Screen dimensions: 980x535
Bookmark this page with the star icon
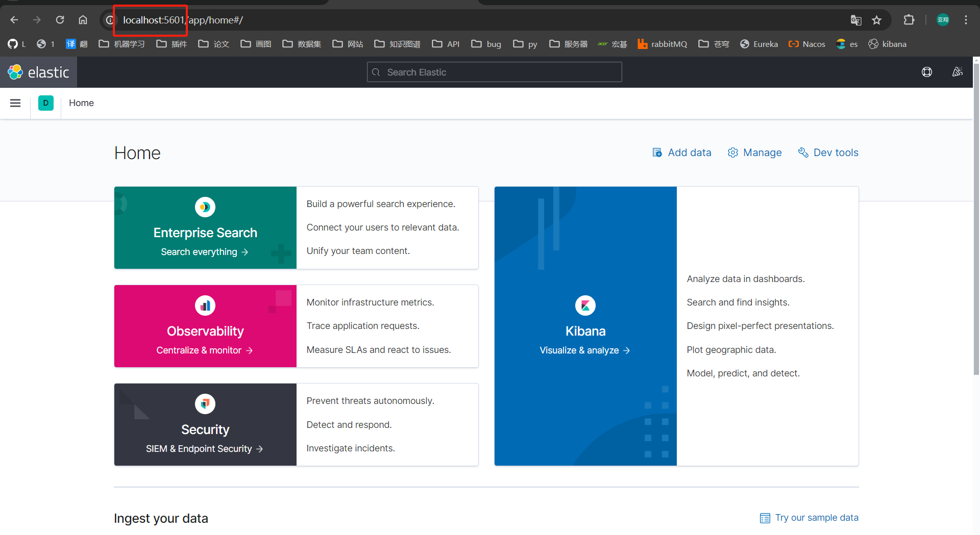(876, 20)
